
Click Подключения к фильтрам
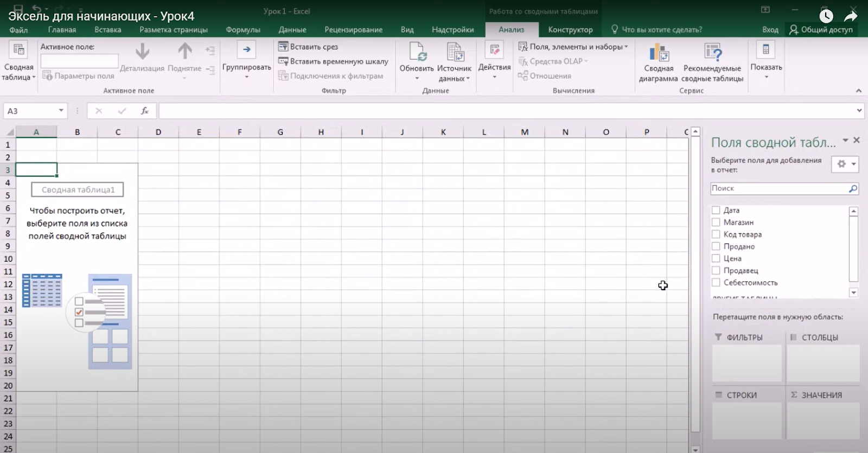[x=331, y=76]
